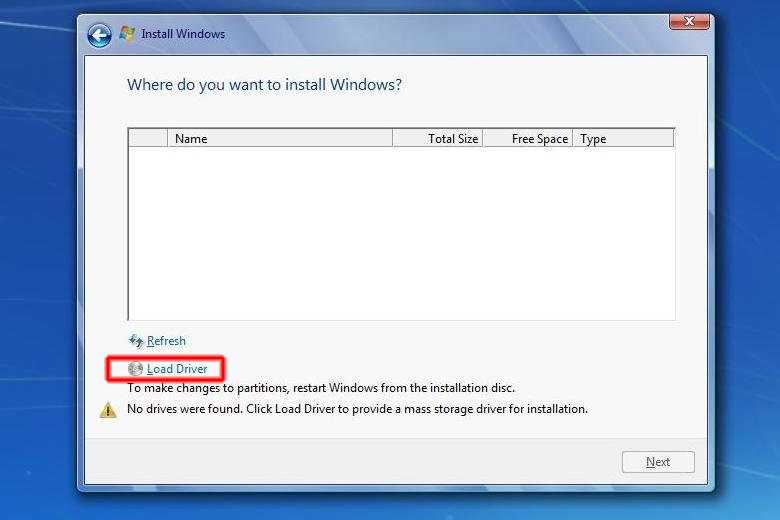Click the Refresh arrows icon
The width and height of the screenshot is (780, 520).
(136, 340)
